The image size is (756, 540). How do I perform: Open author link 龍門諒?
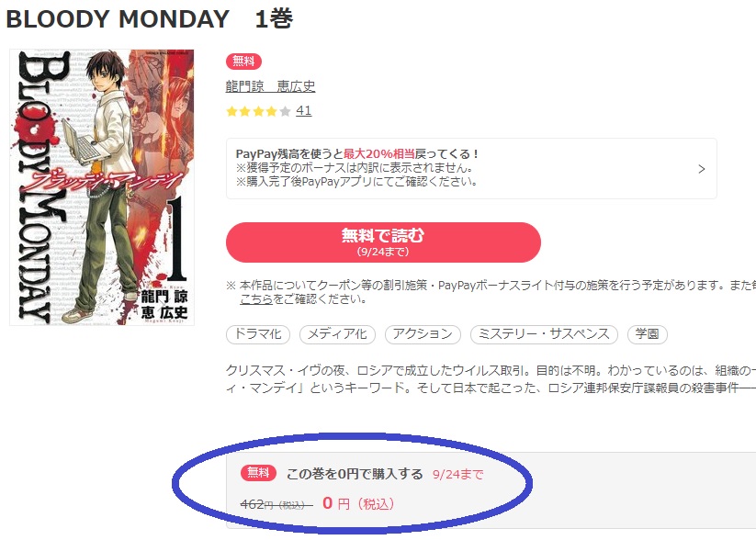(245, 86)
